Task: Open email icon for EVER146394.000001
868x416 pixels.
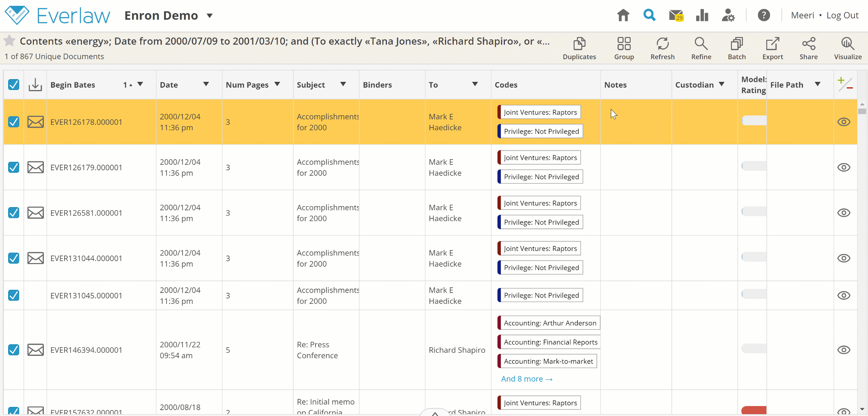Action: [36, 350]
